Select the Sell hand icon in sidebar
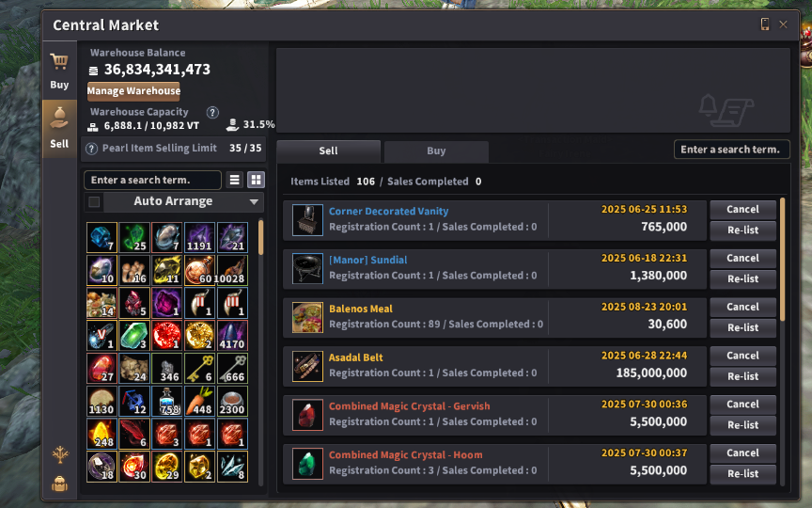 click(x=59, y=119)
